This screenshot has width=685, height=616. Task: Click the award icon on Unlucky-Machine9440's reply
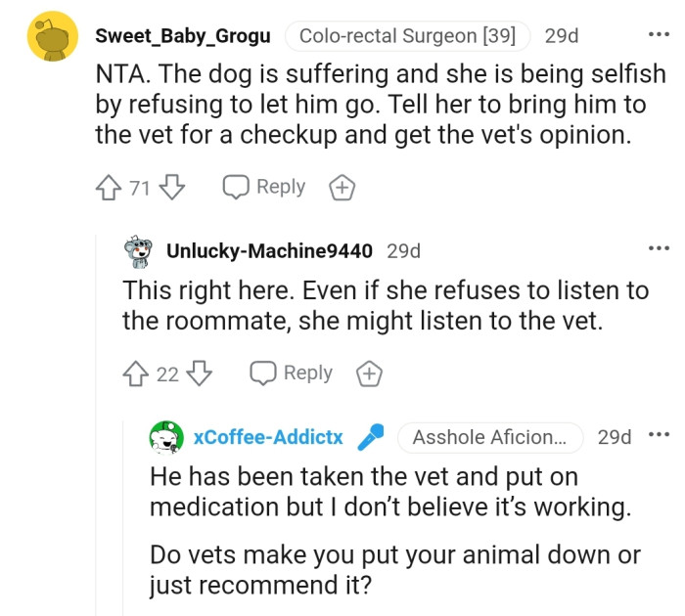(x=368, y=374)
